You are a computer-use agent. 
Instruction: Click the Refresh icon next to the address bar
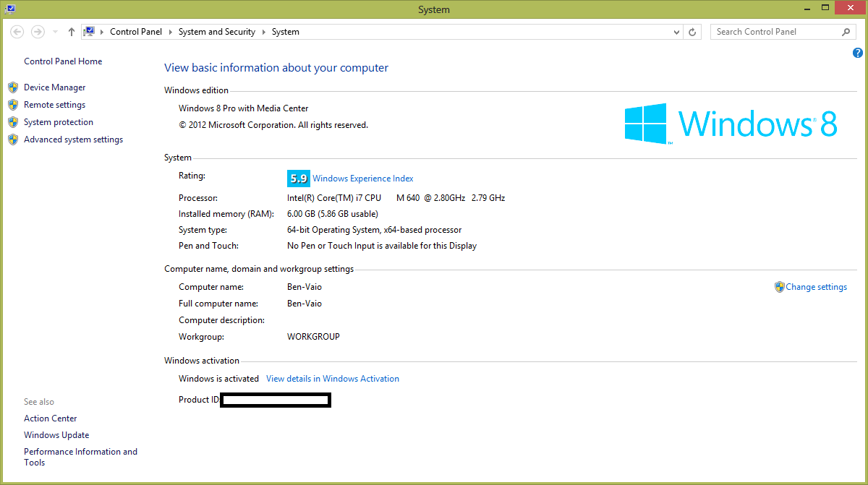pyautogui.click(x=692, y=31)
